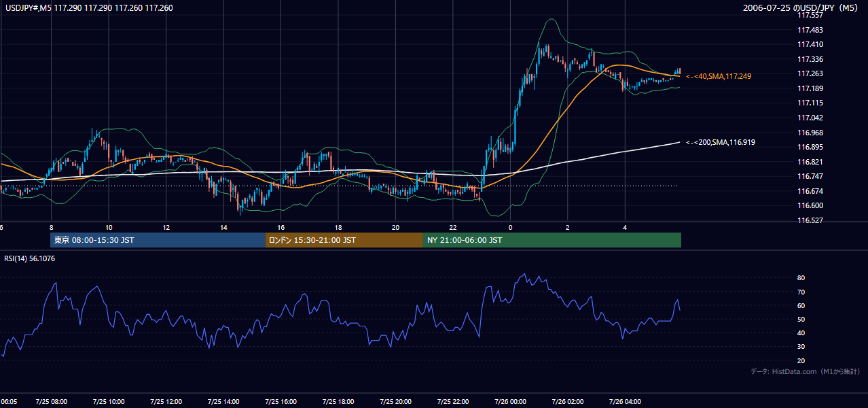Click the 06:05 time label
This screenshot has height=408, width=868.
click(8, 402)
